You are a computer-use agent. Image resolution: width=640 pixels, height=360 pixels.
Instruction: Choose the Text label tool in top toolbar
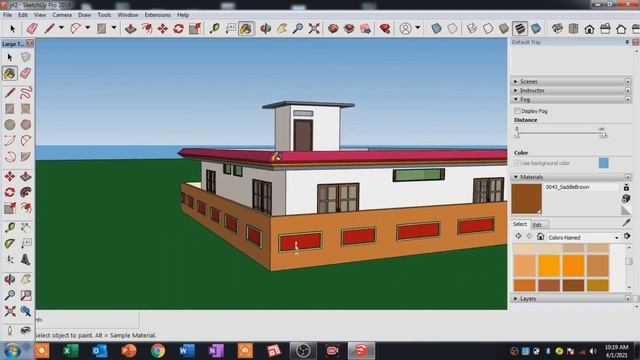[231, 29]
